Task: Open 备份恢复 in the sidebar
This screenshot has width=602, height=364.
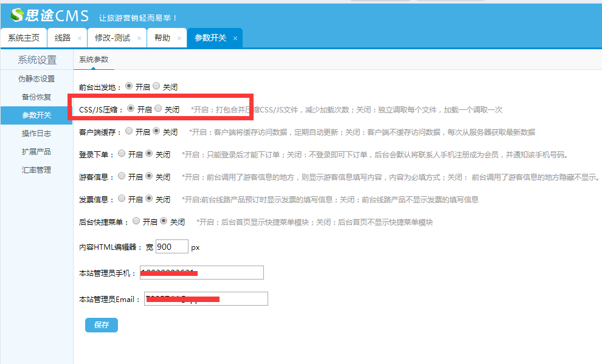Action: (x=36, y=97)
